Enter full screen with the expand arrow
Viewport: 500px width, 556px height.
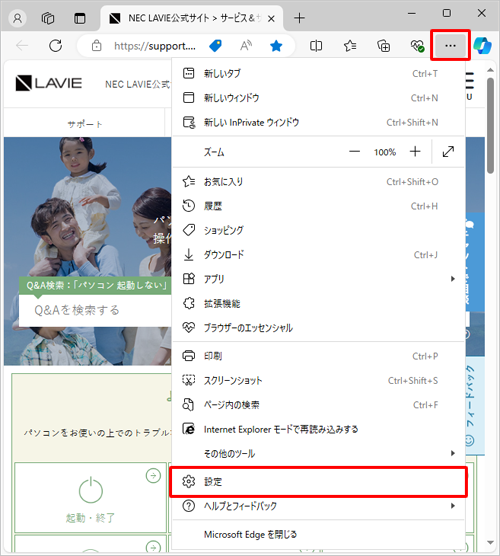[x=448, y=152]
